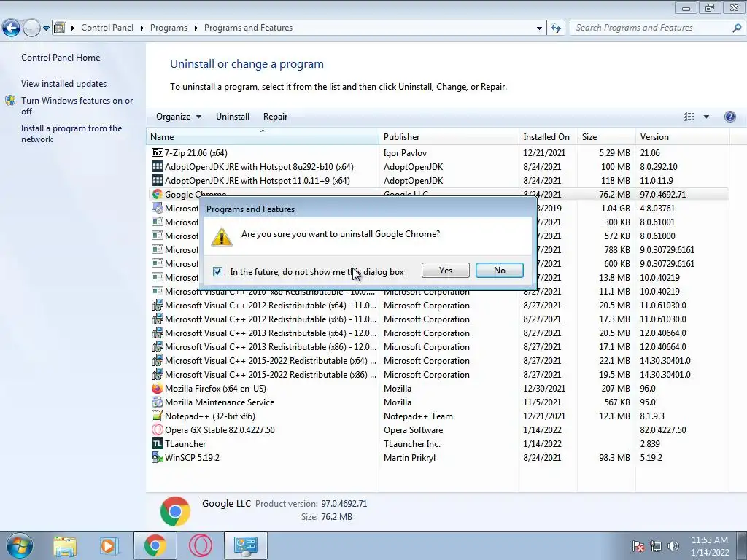The width and height of the screenshot is (747, 560).
Task: Click Uninstall in the toolbar
Action: pyautogui.click(x=233, y=117)
